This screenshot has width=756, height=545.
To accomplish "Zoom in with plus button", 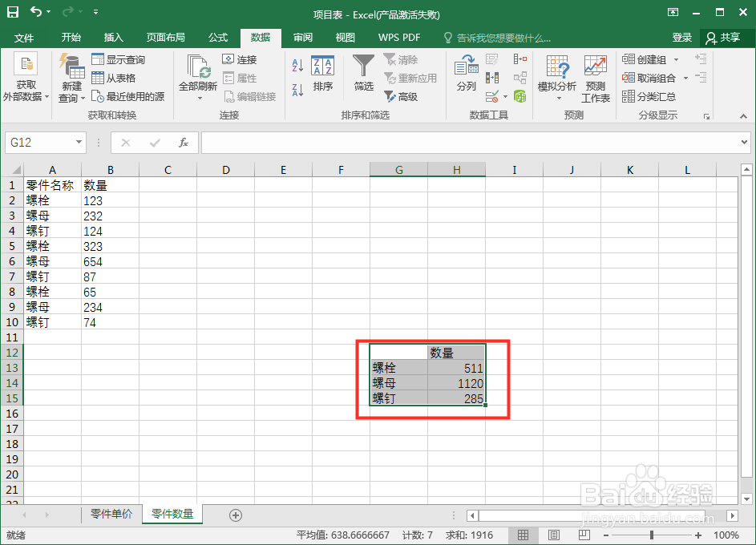I will click(x=697, y=535).
